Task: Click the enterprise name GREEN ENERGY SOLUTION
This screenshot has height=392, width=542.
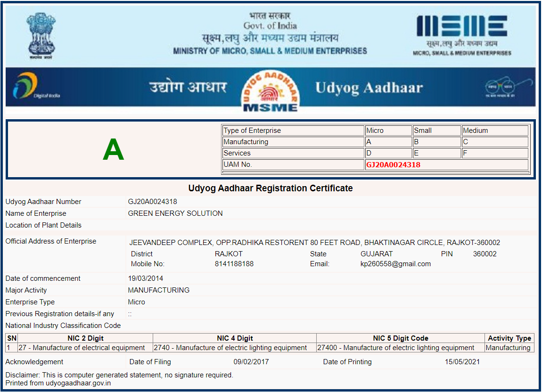Action: click(x=175, y=213)
